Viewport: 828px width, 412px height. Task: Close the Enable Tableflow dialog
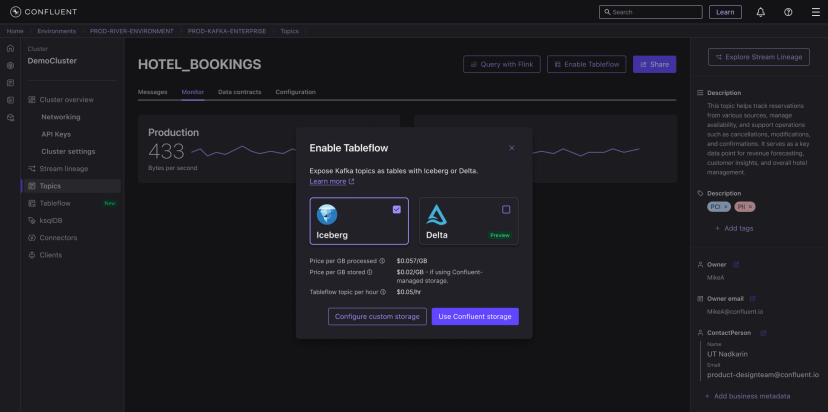point(511,148)
